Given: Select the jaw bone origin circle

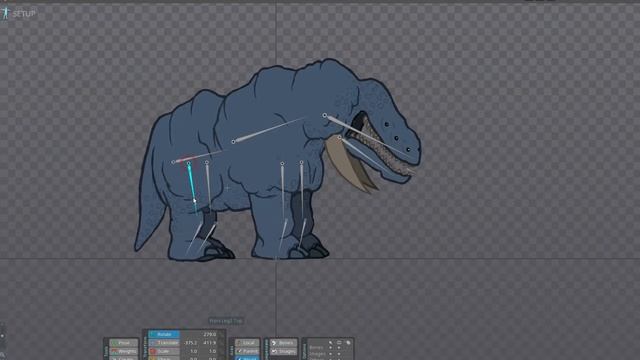Looking at the screenshot, I should point(339,138).
